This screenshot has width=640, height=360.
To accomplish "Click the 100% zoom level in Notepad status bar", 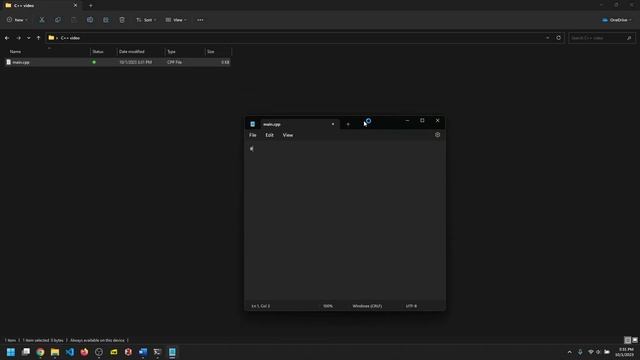I will (x=328, y=306).
